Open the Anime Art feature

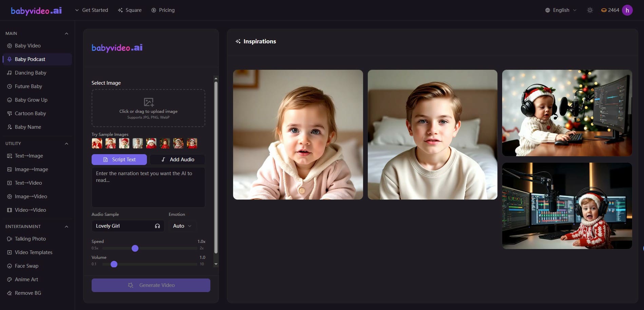26,279
